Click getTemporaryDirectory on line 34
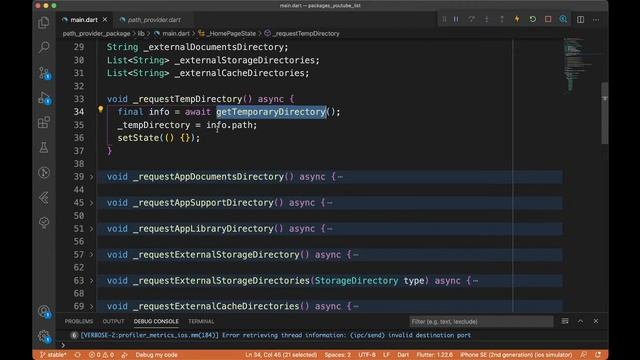This screenshot has height=360, width=640. [x=271, y=112]
